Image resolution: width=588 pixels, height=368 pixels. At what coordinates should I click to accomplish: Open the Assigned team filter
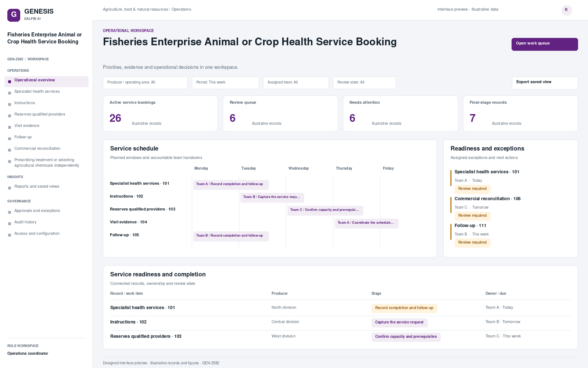[296, 83]
